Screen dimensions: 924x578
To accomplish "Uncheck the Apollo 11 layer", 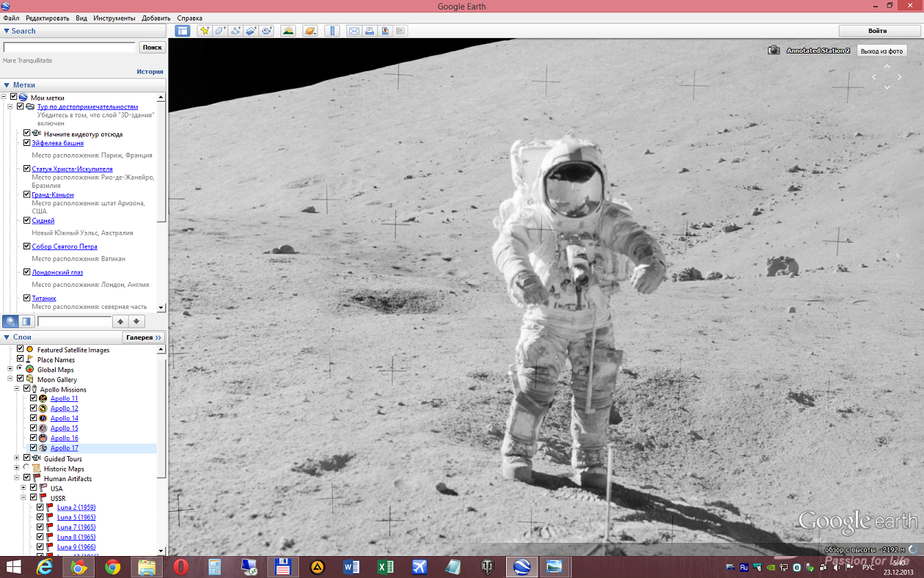I will pos(33,398).
